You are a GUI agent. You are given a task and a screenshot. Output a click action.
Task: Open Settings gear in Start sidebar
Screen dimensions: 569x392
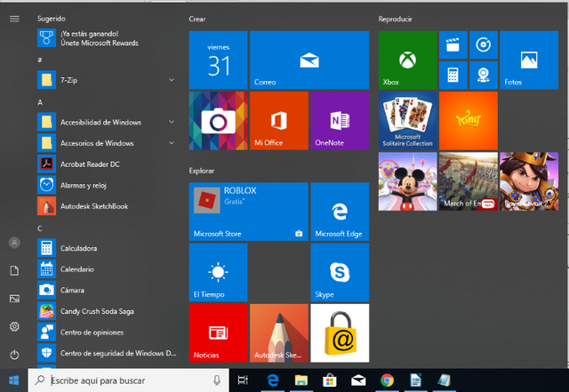click(x=14, y=327)
